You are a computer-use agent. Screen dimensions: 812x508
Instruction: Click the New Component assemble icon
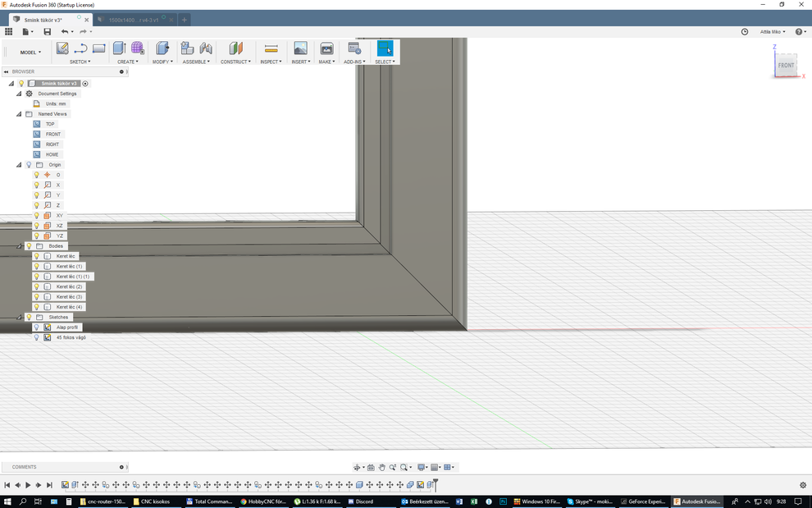[x=187, y=48]
